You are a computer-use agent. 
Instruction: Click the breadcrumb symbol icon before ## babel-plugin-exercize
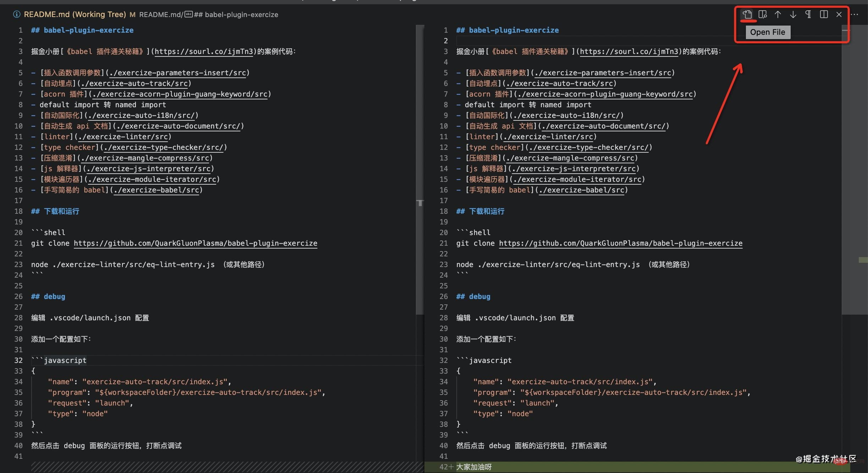click(x=189, y=15)
